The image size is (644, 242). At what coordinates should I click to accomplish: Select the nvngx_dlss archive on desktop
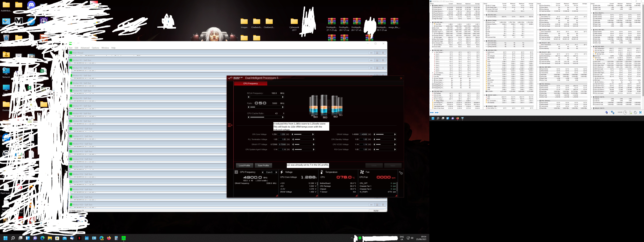point(394,23)
